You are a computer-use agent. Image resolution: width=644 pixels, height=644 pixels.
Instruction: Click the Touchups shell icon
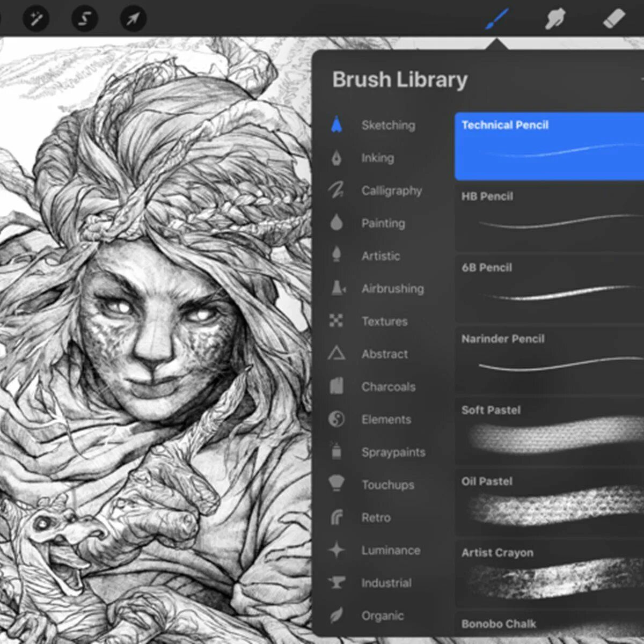(336, 483)
